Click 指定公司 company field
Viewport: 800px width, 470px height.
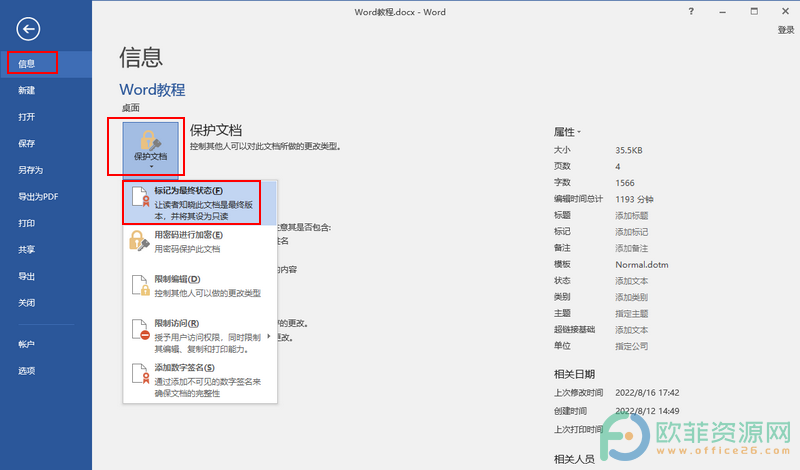pos(632,347)
